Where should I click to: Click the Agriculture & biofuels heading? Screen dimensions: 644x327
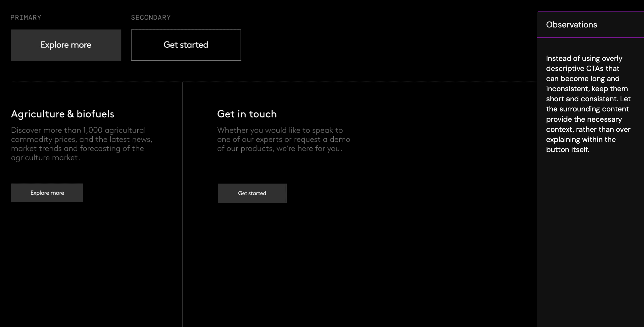(x=62, y=114)
